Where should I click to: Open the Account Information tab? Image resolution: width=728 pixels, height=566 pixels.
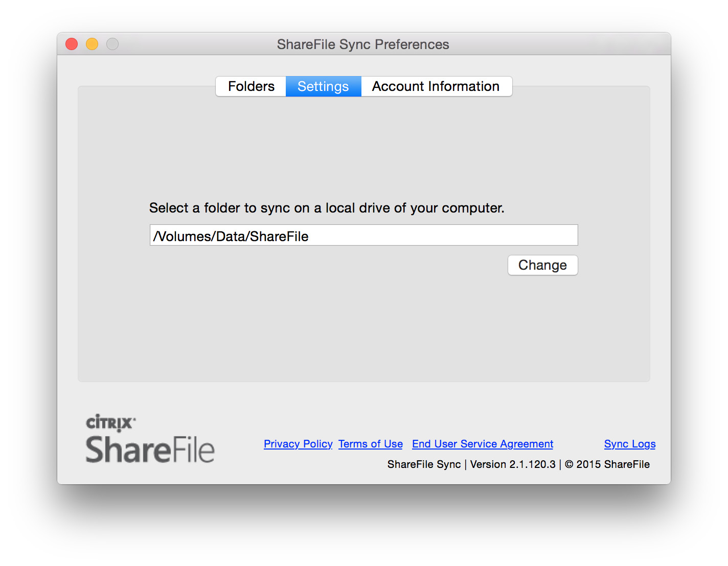(x=436, y=86)
